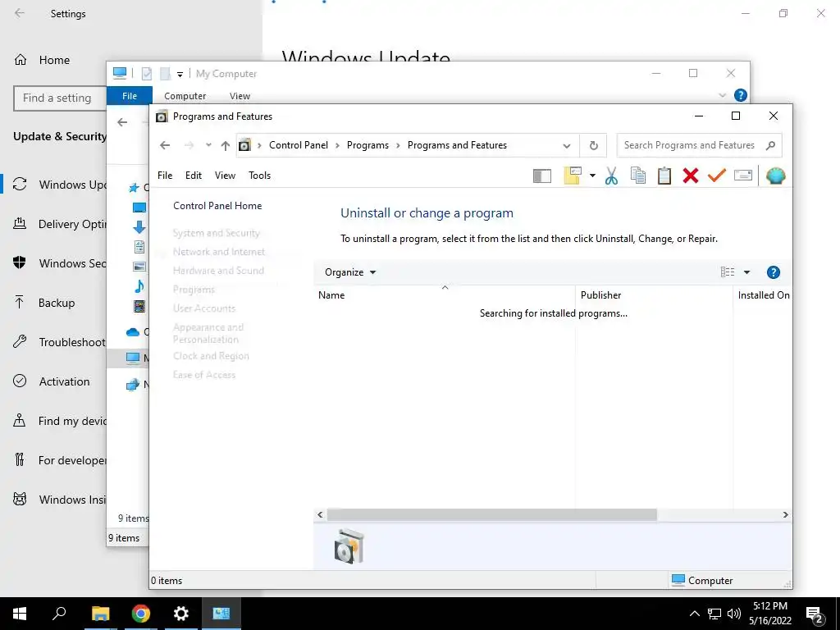Go back in the Settings window
The width and height of the screenshot is (840, 630).
(20, 13)
